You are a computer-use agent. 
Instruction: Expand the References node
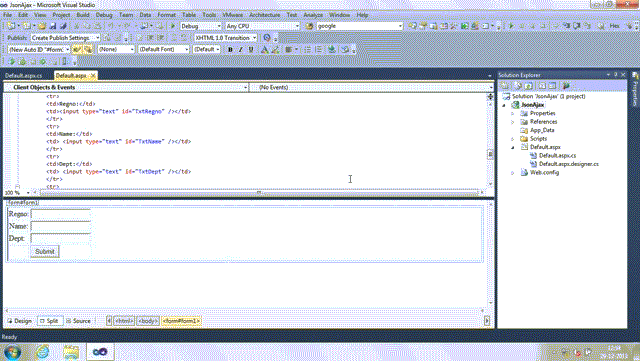click(513, 122)
